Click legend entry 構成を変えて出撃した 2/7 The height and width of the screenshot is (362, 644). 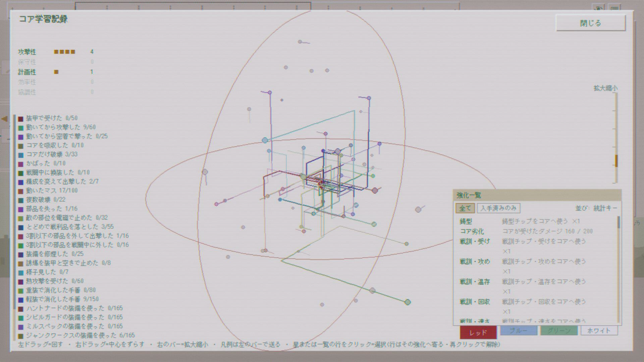click(x=58, y=182)
